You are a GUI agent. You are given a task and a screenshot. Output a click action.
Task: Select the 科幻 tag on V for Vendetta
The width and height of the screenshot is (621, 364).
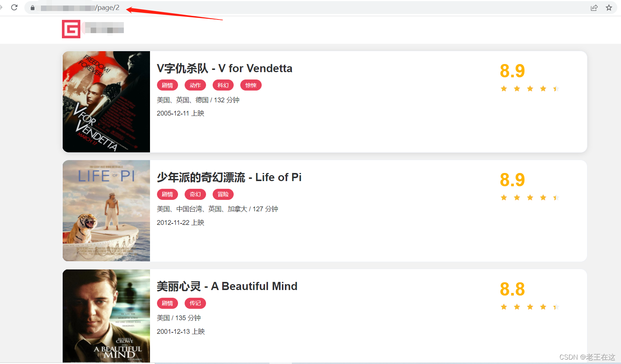(x=223, y=85)
